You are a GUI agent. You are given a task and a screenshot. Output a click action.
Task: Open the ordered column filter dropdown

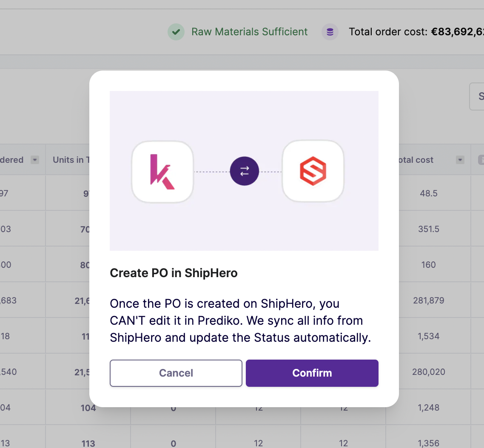click(x=34, y=160)
